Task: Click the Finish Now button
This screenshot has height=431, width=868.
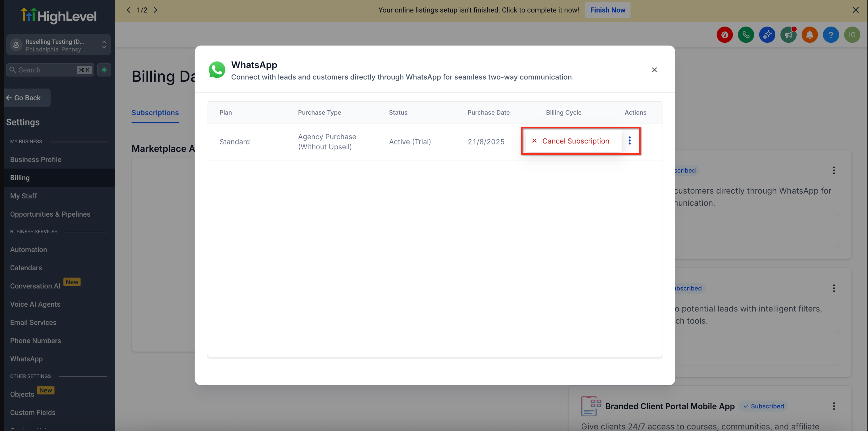Action: [607, 10]
